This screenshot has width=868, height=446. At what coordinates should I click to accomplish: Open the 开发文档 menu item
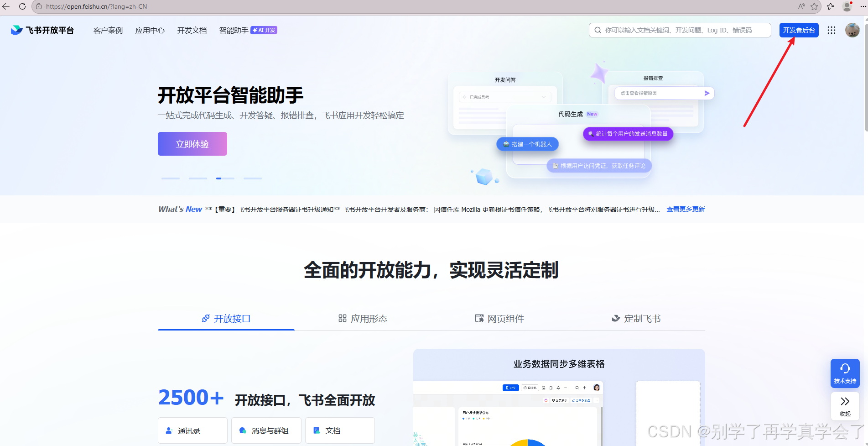192,30
